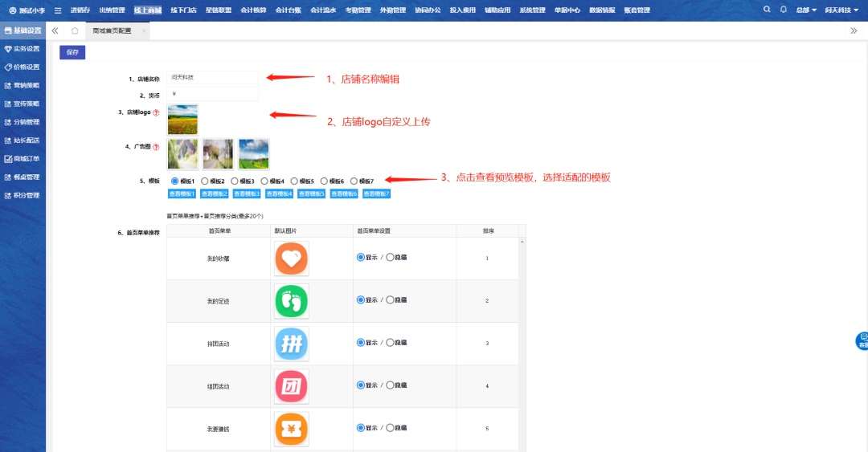
Task: Open the notification bell
Action: [783, 10]
